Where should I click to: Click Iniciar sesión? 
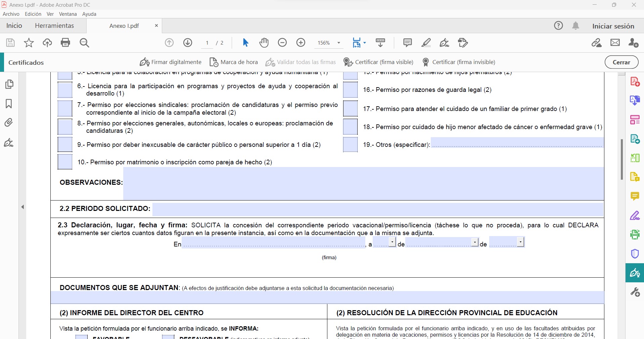[613, 26]
